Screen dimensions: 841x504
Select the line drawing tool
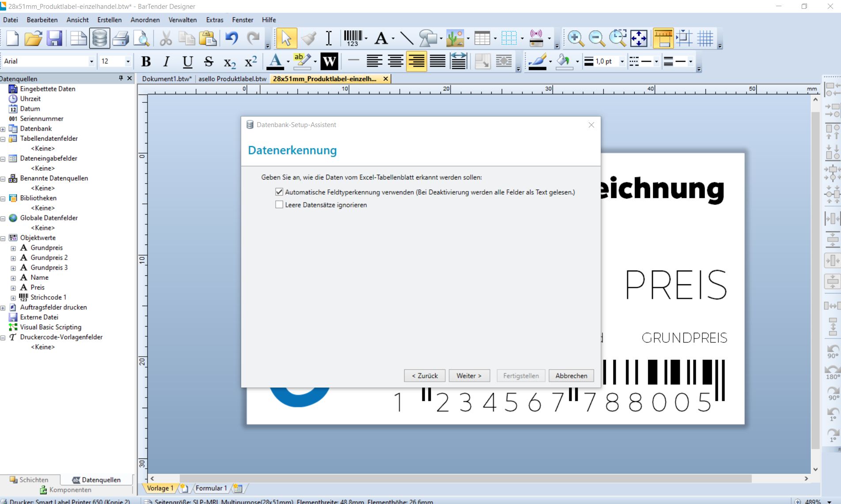(x=406, y=39)
